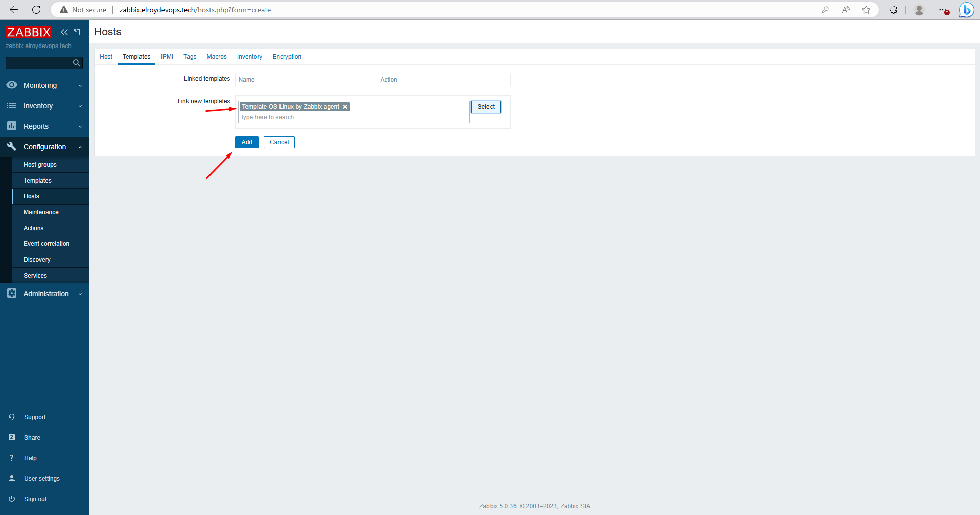Screen dimensions: 980x515
Task: Expand the Monitoring menu chevron
Action: tap(80, 86)
